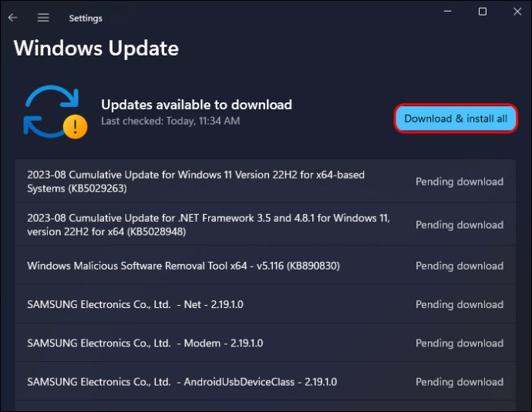Image resolution: width=532 pixels, height=412 pixels.
Task: Click Pending download status for KB5029263
Action: tap(460, 182)
